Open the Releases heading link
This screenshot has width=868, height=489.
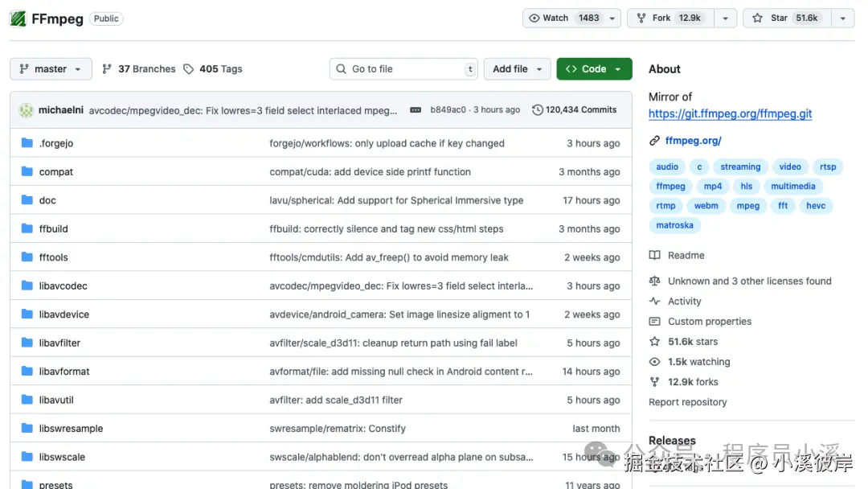pos(672,440)
